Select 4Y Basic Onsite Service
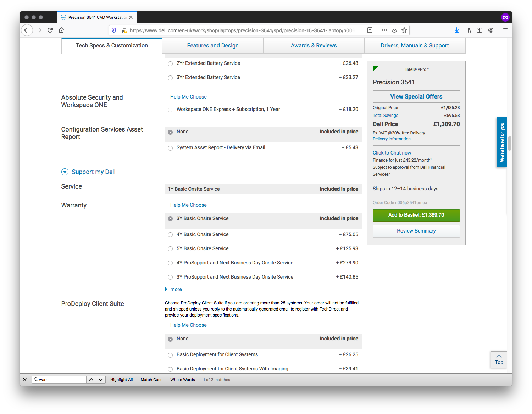 pos(170,235)
